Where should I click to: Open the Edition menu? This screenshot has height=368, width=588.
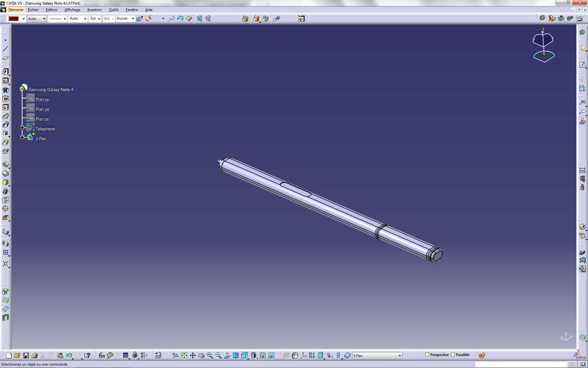(x=51, y=10)
